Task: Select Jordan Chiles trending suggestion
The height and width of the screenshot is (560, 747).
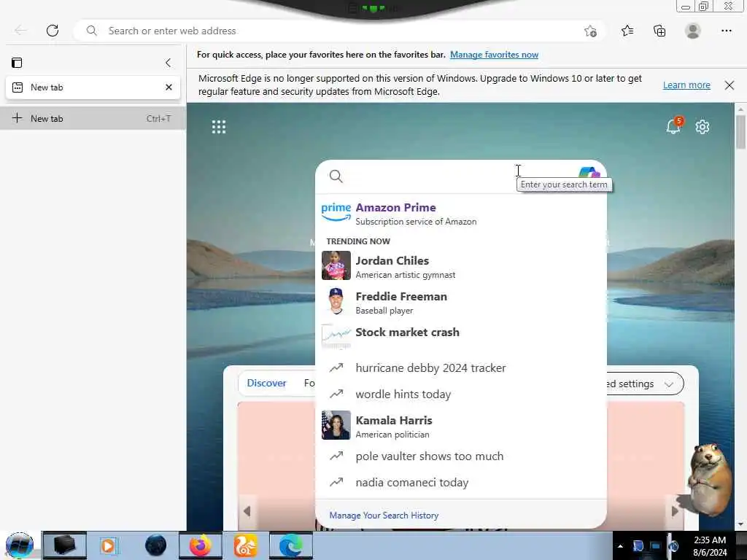Action: [x=461, y=267]
